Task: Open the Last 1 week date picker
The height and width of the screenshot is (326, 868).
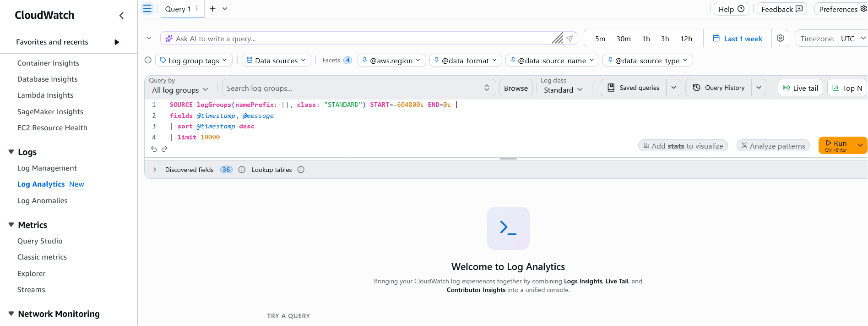Action: click(738, 39)
